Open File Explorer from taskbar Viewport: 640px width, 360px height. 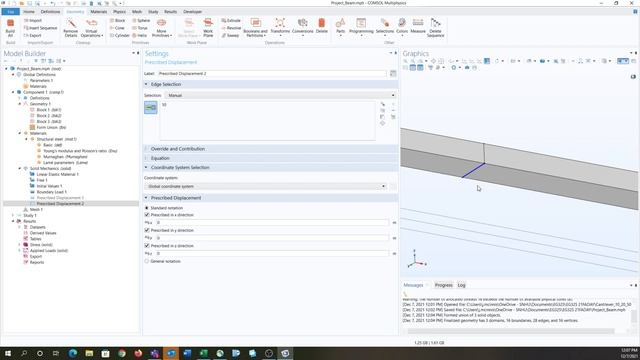[x=89, y=353]
